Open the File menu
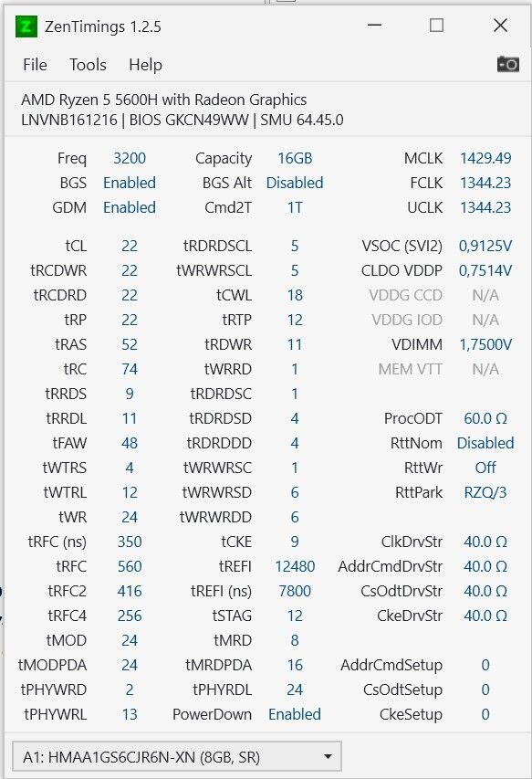Viewport: 532px width, 779px height. [x=35, y=65]
